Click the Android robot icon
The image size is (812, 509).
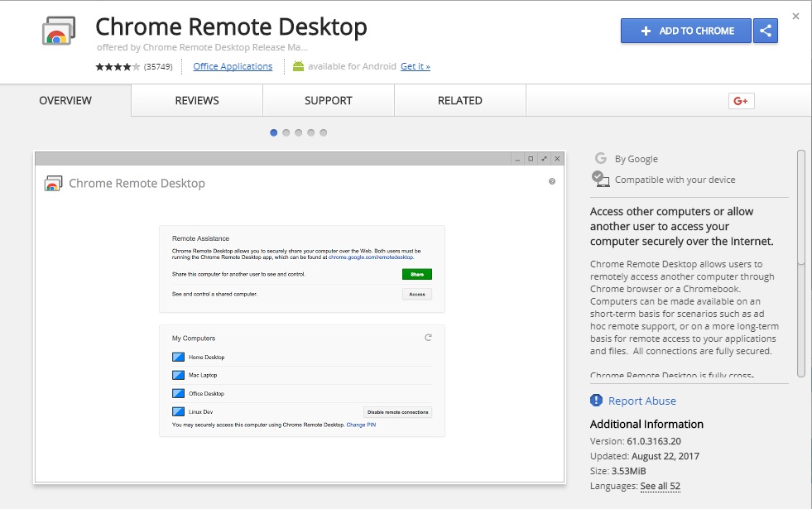coord(298,65)
